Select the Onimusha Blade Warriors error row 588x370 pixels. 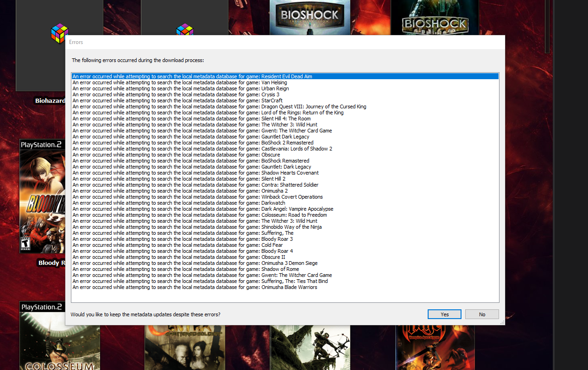(285, 287)
